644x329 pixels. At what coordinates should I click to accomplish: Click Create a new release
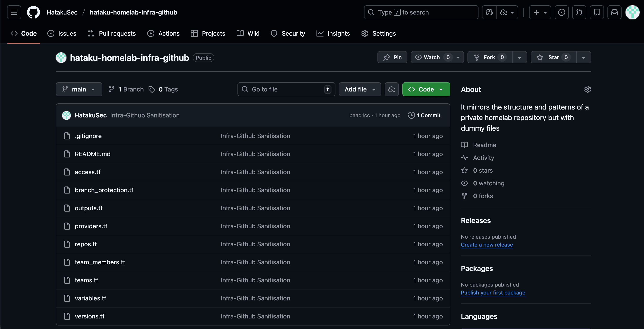486,245
